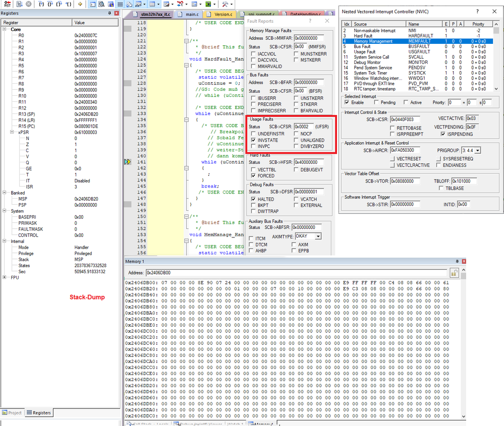Select Memory Management row in NVIC list
The height and width of the screenshot is (426, 504).
tap(417, 41)
